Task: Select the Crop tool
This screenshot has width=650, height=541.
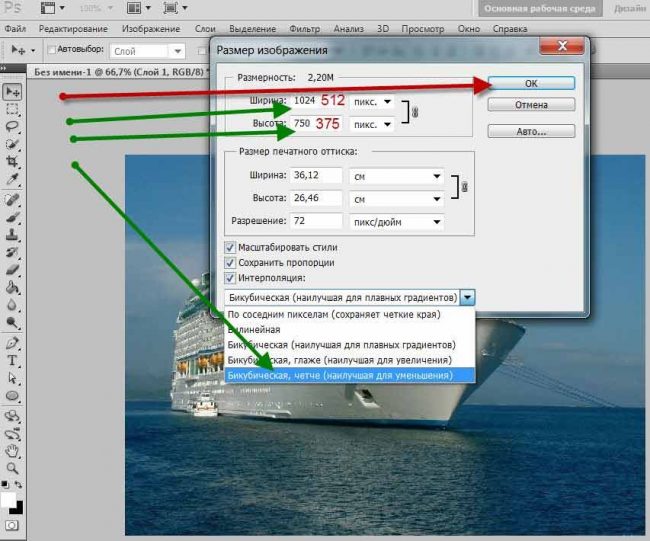Action: point(14,163)
